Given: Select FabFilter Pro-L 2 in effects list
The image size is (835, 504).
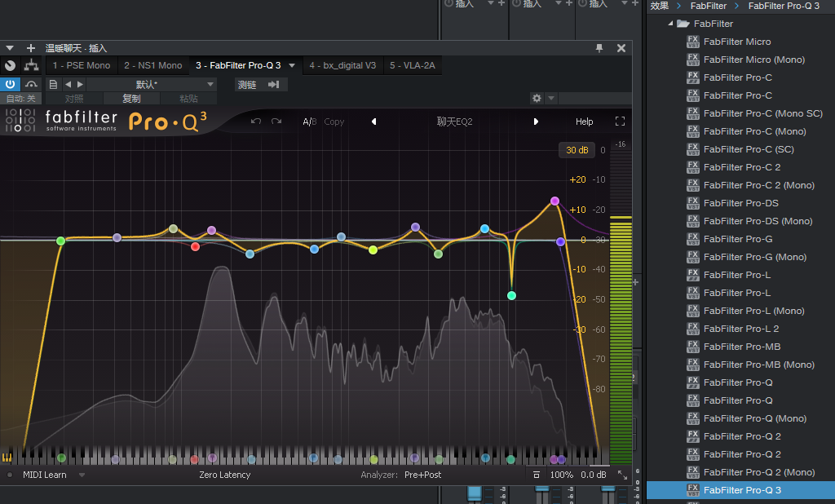Looking at the screenshot, I should (x=740, y=329).
